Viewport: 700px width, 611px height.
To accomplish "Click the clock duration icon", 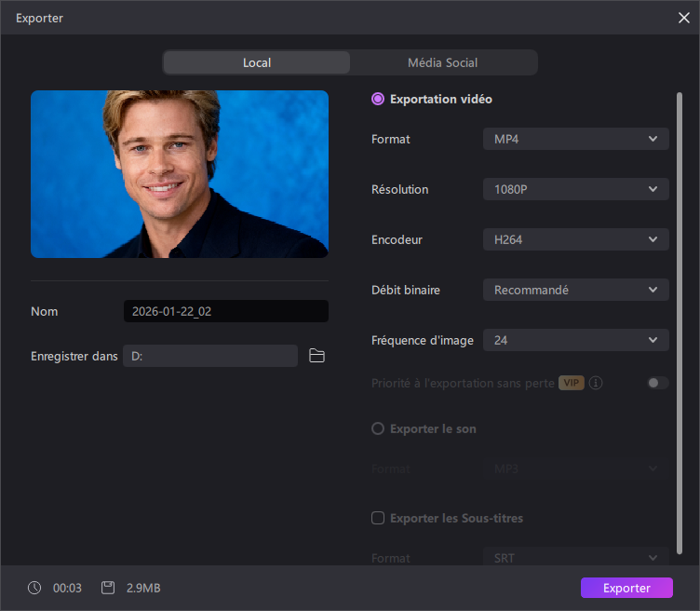I will [34, 588].
